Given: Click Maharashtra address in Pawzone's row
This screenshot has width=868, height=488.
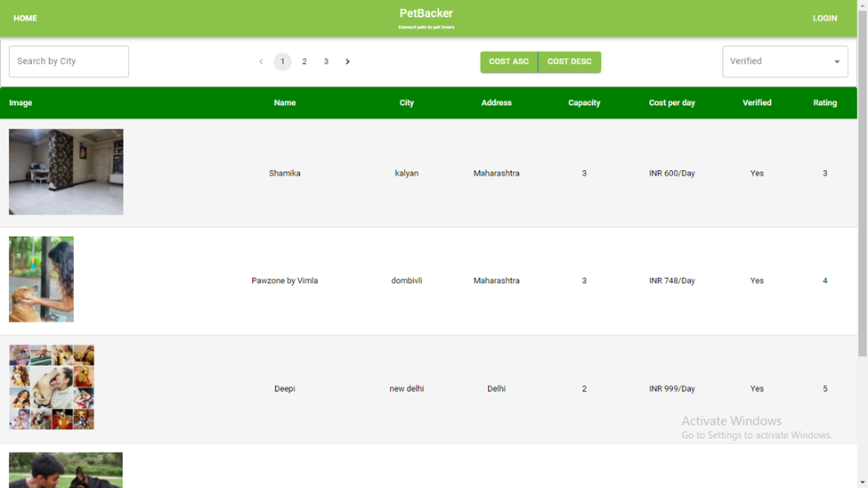Looking at the screenshot, I should [x=497, y=281].
